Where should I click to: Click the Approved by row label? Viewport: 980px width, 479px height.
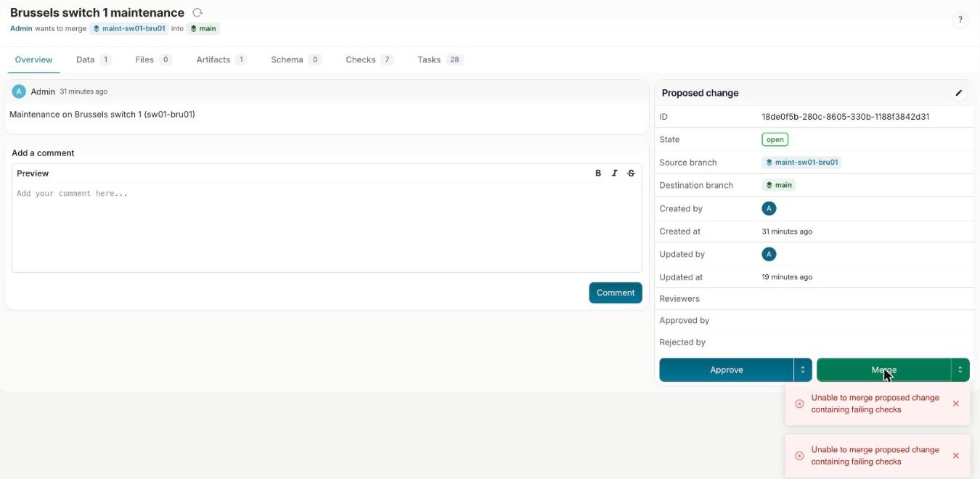coord(684,320)
